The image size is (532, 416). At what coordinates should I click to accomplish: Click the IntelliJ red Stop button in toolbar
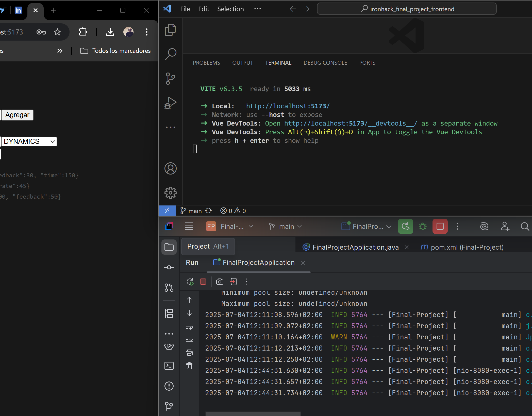click(x=440, y=226)
